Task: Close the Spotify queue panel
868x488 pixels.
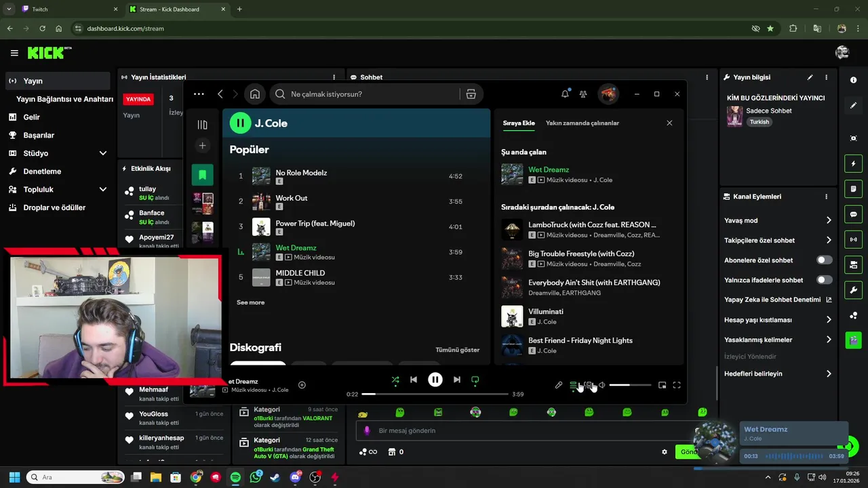Action: coord(669,123)
